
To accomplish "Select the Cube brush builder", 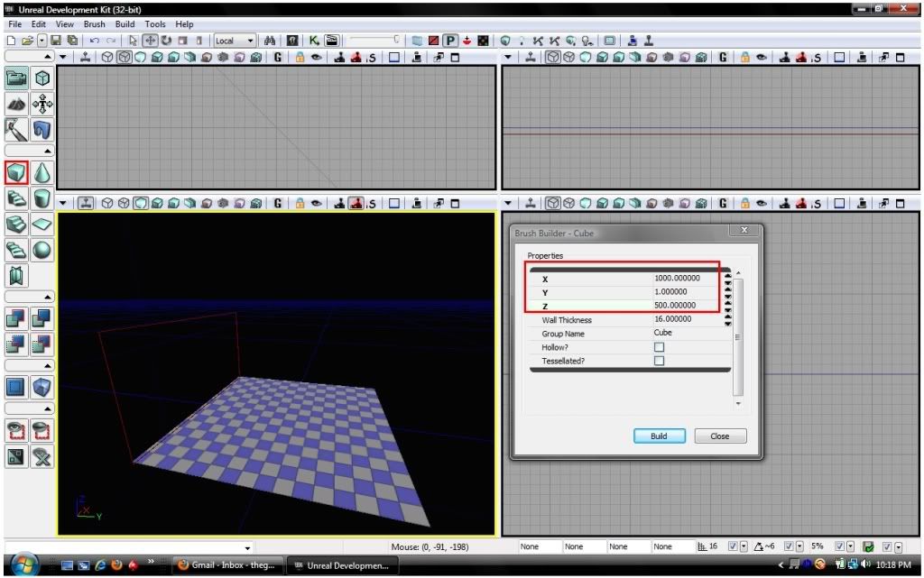I will coord(16,173).
